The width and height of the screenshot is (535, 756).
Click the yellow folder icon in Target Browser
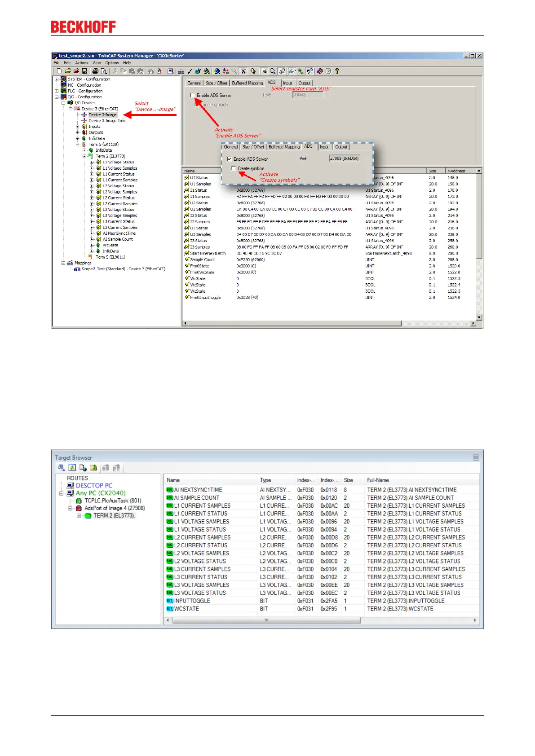tap(93, 468)
